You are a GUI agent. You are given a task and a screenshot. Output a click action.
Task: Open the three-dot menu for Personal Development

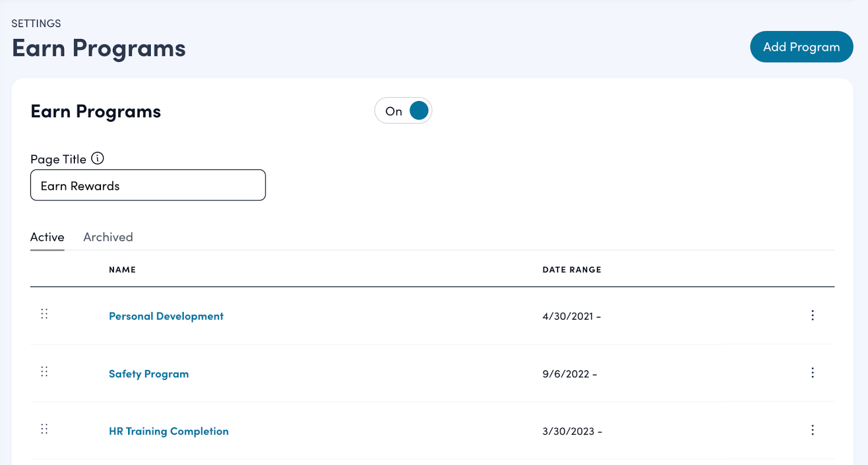[812, 315]
